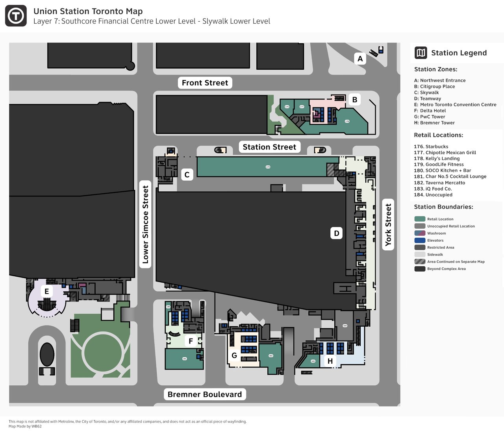Click the Bremner Boulevard street label
The height and width of the screenshot is (431, 504).
205,394
